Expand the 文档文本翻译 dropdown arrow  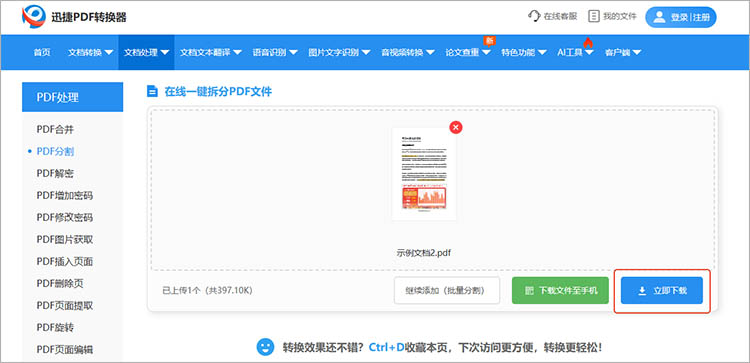[x=237, y=53]
